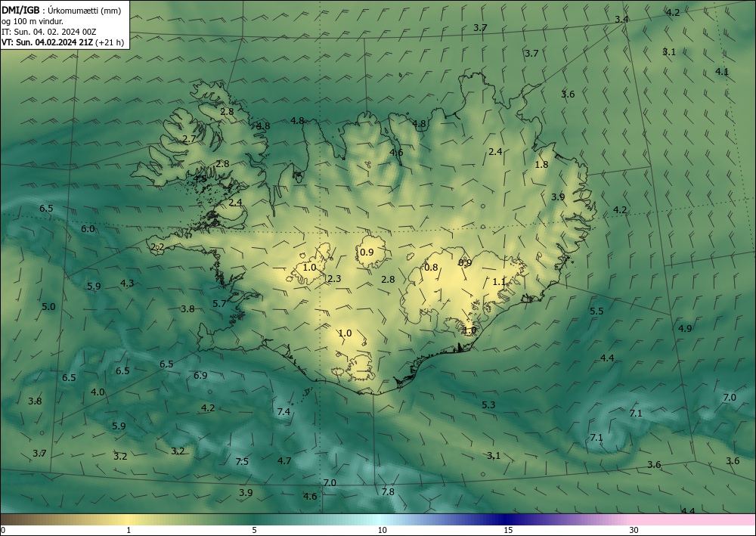The width and height of the screenshot is (756, 536).
Task: Click the 3.4 value label
Action: pyautogui.click(x=621, y=20)
